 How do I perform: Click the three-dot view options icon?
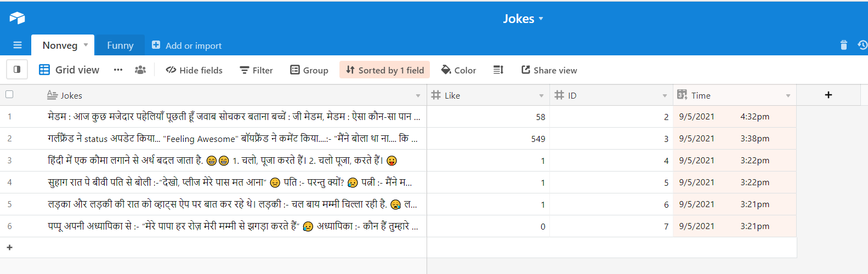[118, 70]
